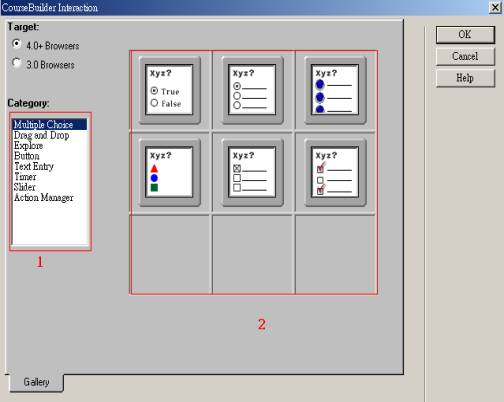Select the Timer category
Screen dimensions: 504x402
[50, 176]
